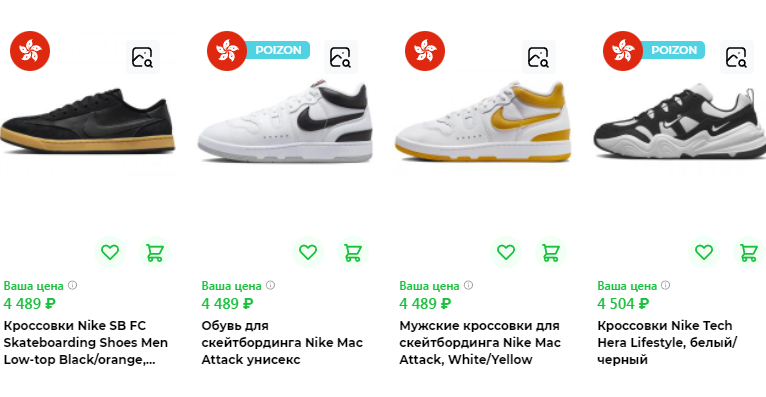The width and height of the screenshot is (766, 397).
Task: Favorite the Nike Mac Attack унисекс shoes
Action: (308, 252)
